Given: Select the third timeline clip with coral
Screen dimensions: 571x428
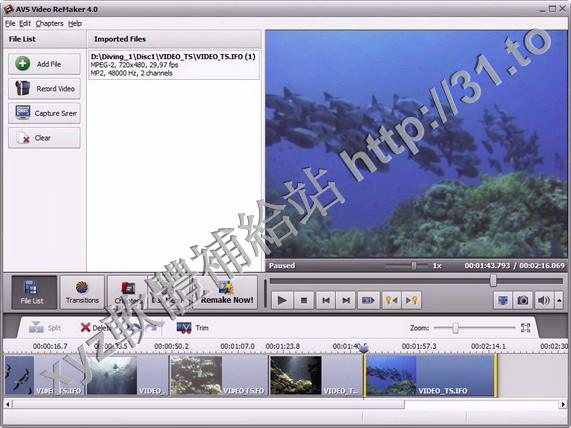Looking at the screenshot, I should coord(219,376).
